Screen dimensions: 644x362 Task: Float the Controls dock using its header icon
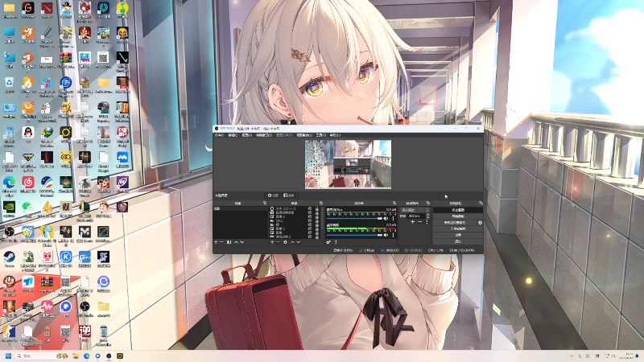tap(481, 204)
